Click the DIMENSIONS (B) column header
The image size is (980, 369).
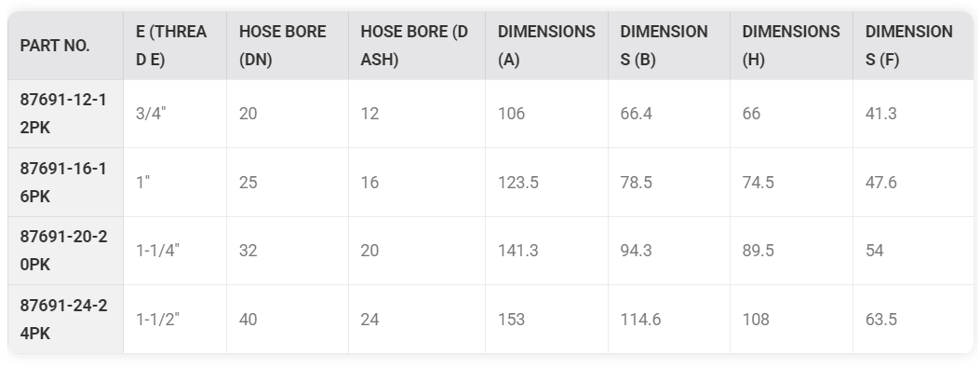point(664,46)
